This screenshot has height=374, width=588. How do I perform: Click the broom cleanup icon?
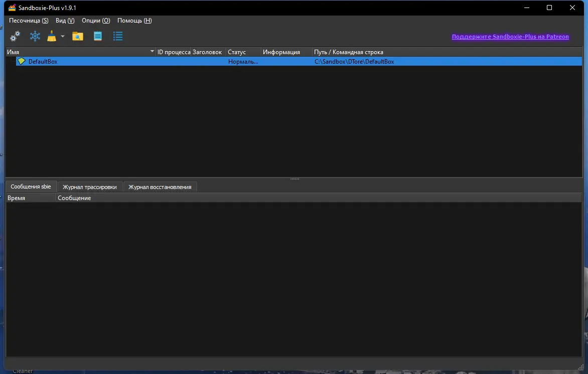pyautogui.click(x=52, y=37)
